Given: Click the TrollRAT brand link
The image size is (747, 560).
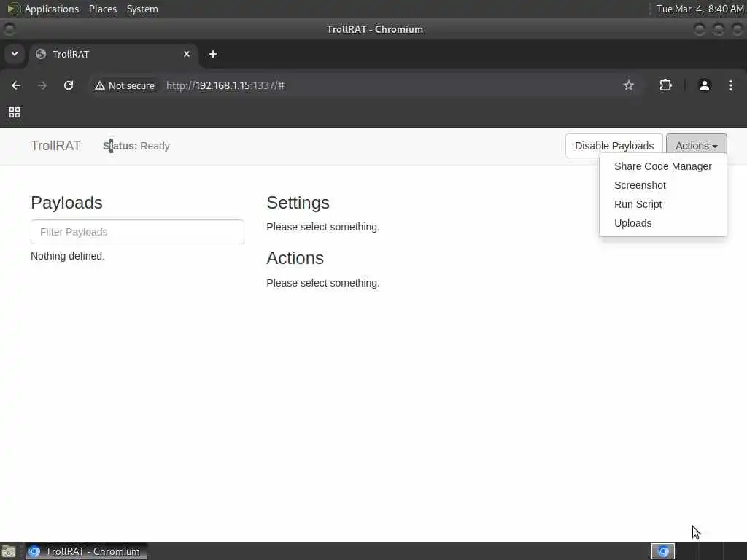Looking at the screenshot, I should 55,146.
